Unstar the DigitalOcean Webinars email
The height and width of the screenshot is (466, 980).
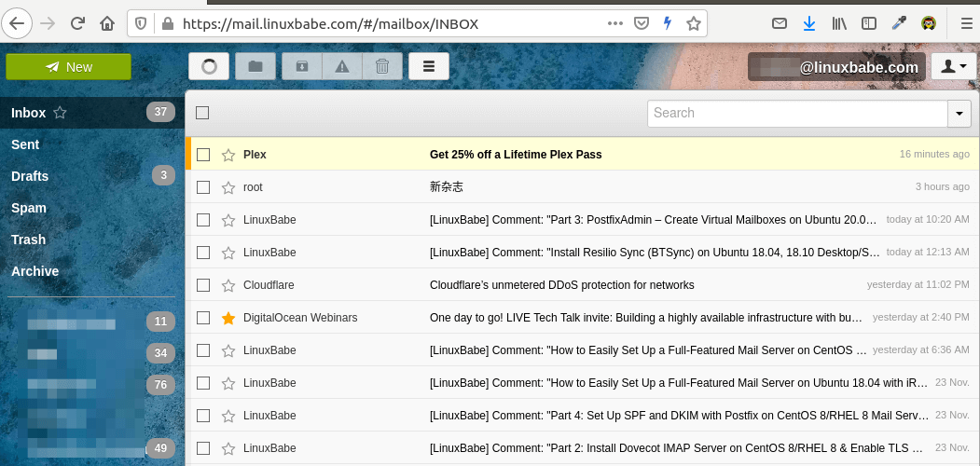pyautogui.click(x=228, y=318)
